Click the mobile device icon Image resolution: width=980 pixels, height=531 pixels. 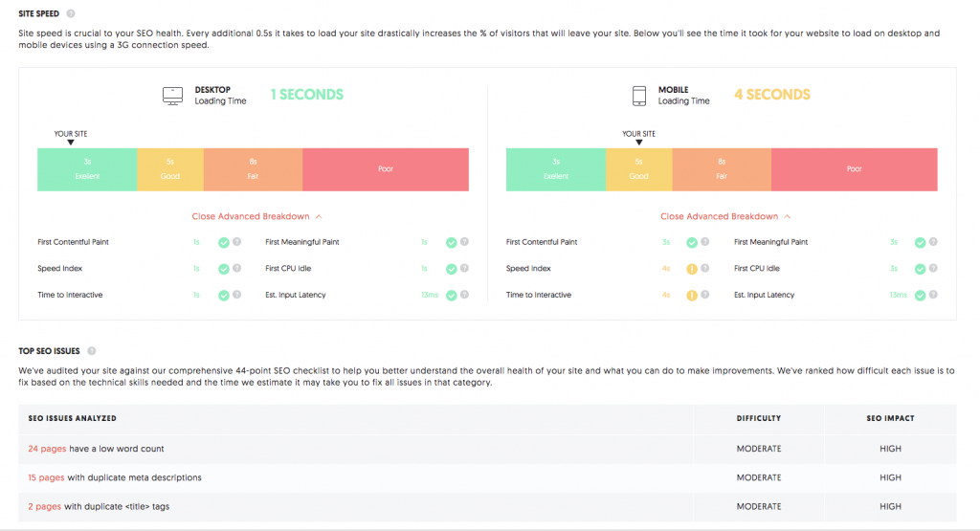(x=638, y=96)
